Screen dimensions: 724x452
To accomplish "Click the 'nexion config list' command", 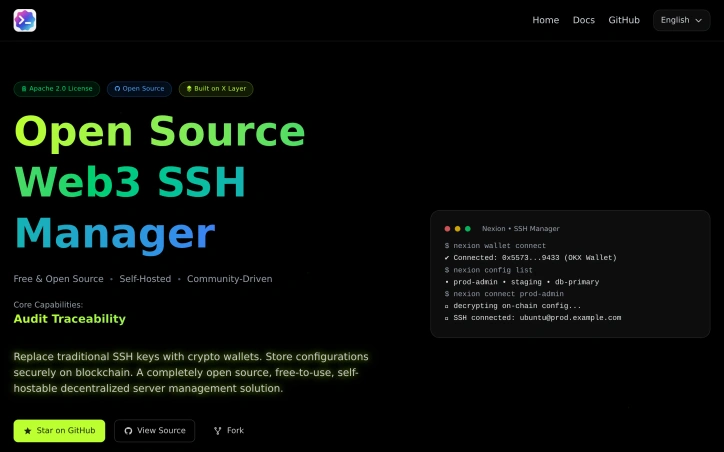I will 489,270.
